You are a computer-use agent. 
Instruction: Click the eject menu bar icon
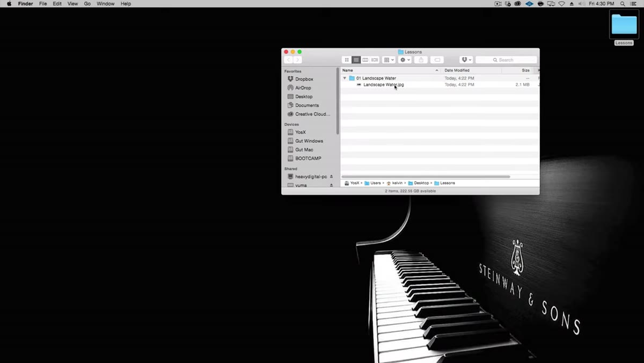pos(572,4)
